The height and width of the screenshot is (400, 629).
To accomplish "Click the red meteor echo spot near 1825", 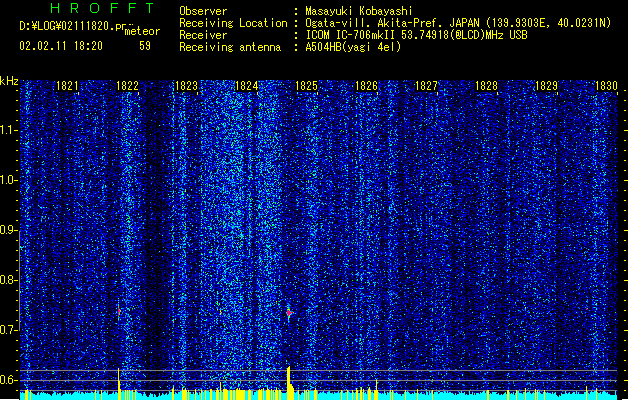I will pos(289,313).
